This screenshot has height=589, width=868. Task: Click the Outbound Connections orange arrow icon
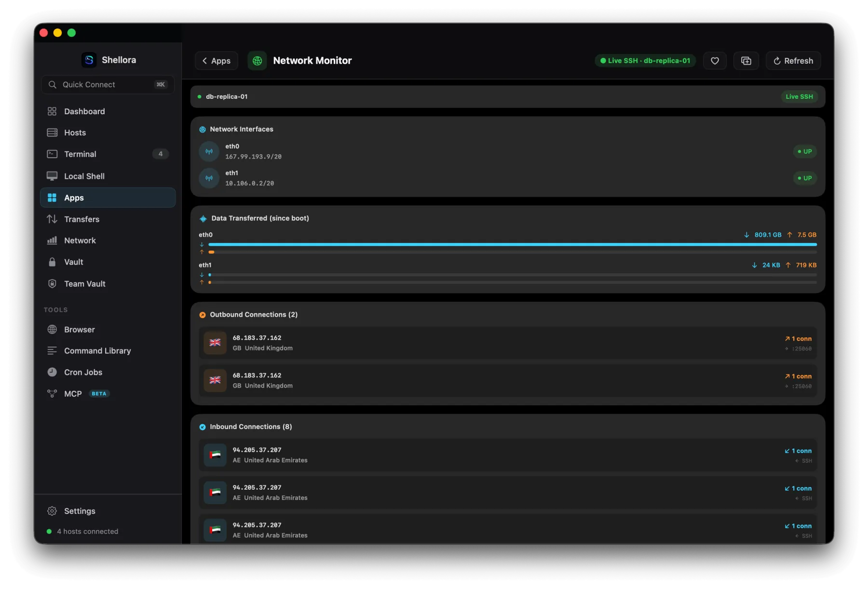pos(203,315)
